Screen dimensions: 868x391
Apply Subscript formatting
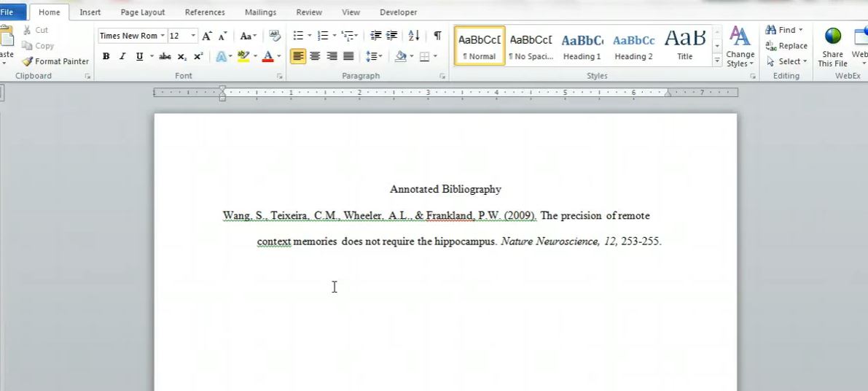(182, 56)
